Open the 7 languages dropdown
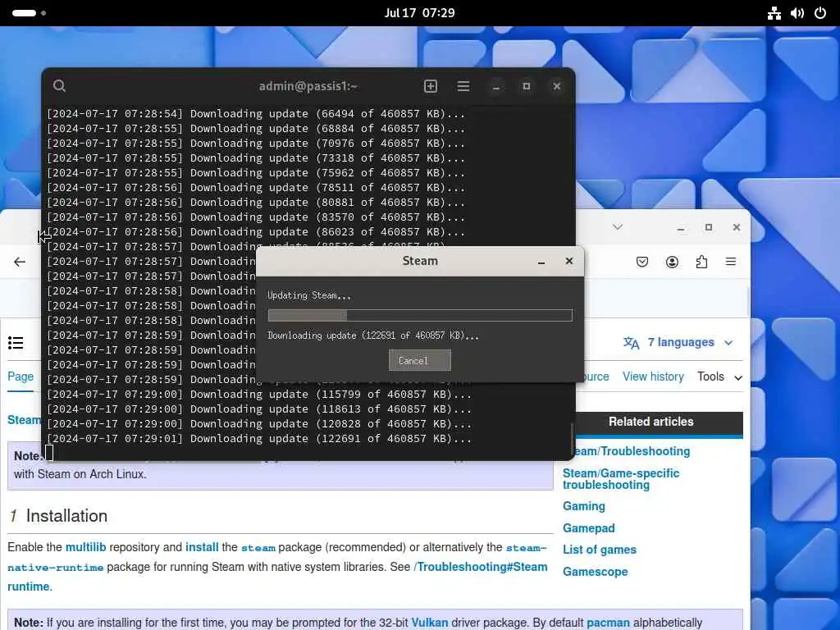The image size is (840, 630). pos(690,342)
